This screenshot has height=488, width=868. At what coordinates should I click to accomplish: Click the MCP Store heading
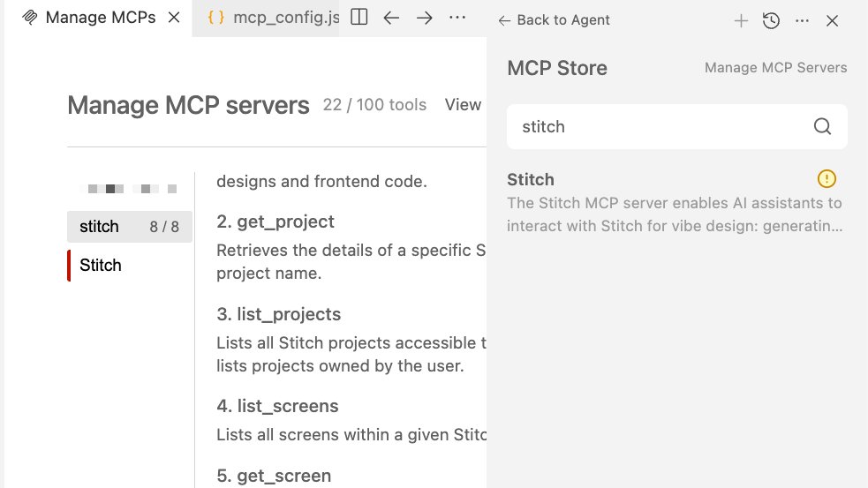(x=557, y=68)
